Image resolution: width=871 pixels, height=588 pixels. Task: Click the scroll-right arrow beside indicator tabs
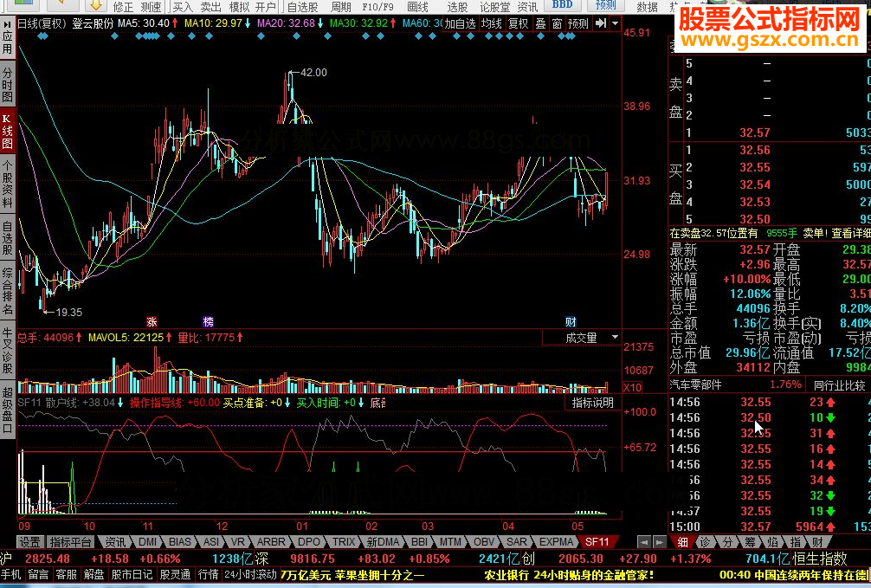pos(659,541)
